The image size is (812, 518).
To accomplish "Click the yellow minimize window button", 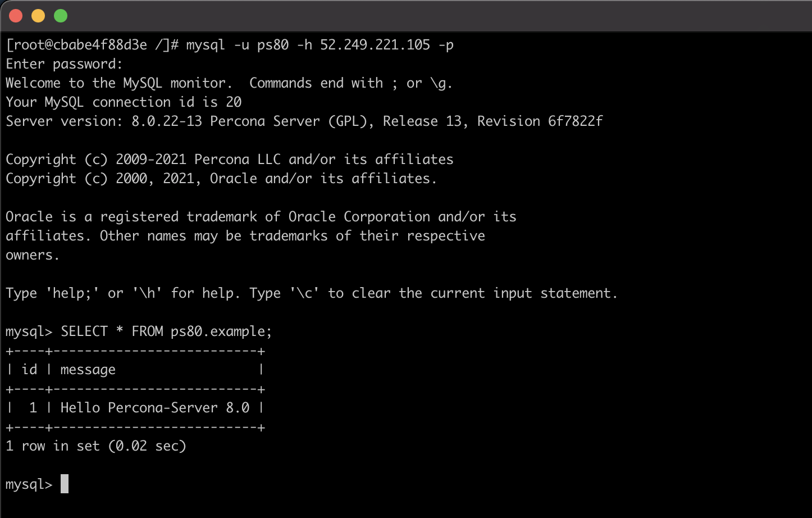I will (x=38, y=15).
